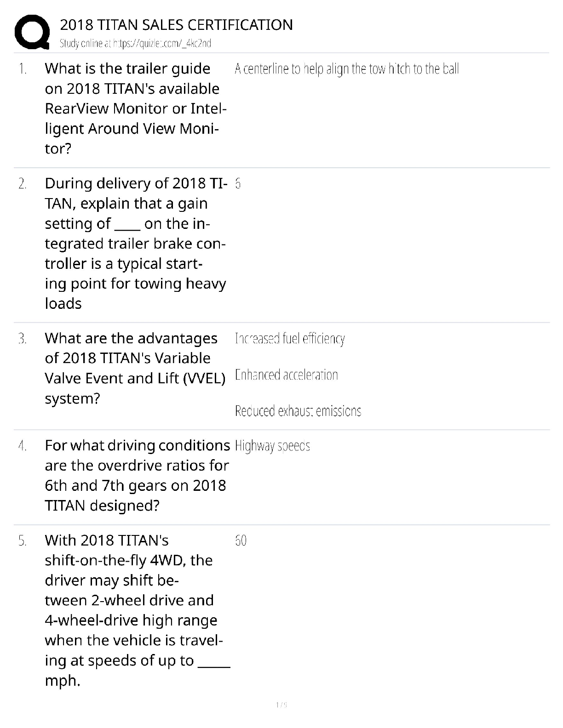Open the quizlet.com study link
The height and width of the screenshot is (728, 563).
(x=136, y=44)
